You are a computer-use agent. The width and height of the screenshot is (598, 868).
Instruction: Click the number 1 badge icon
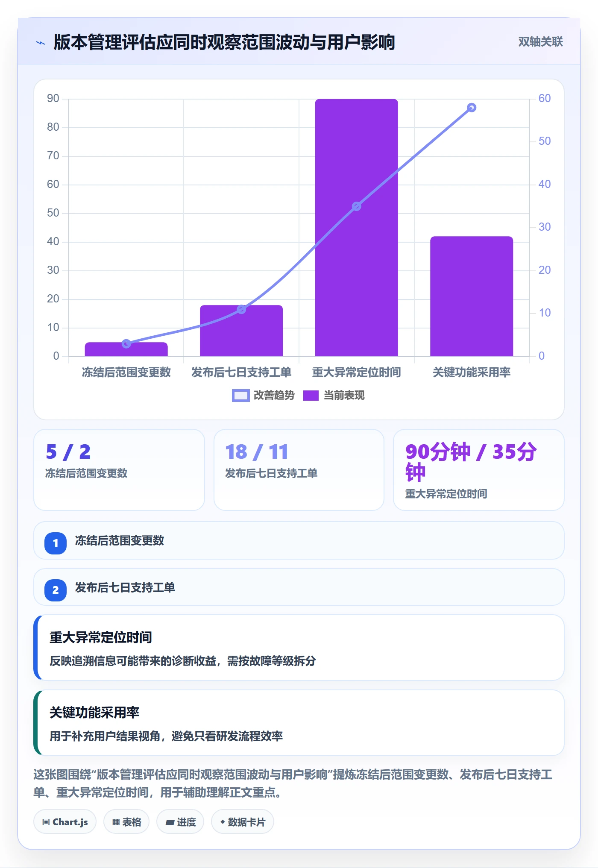56,543
